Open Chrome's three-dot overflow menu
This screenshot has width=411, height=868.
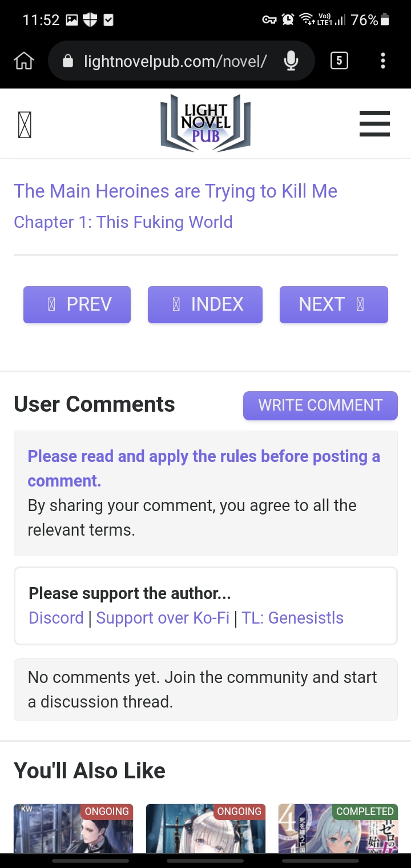pyautogui.click(x=382, y=60)
